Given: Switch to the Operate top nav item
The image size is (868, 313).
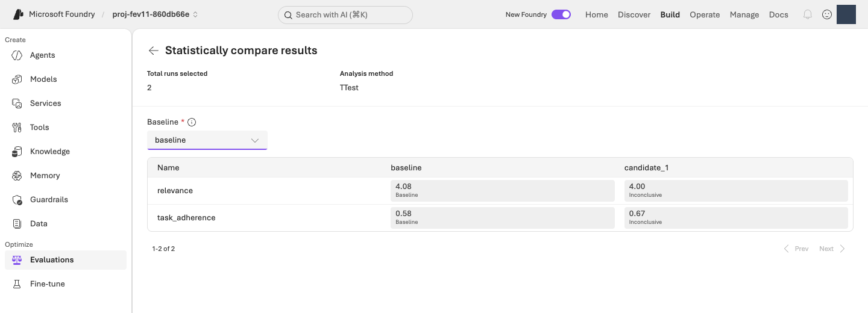Looking at the screenshot, I should coord(705,14).
